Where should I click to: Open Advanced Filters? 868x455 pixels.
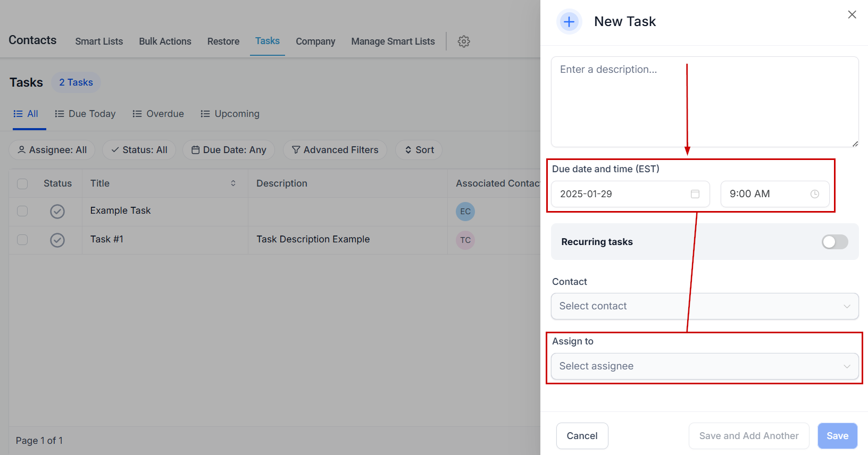click(x=335, y=150)
